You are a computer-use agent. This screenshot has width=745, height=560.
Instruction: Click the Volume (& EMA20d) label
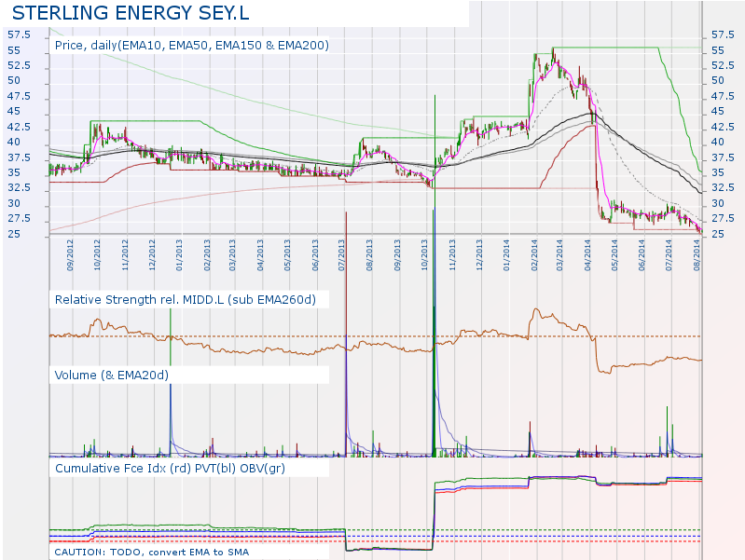(x=112, y=376)
